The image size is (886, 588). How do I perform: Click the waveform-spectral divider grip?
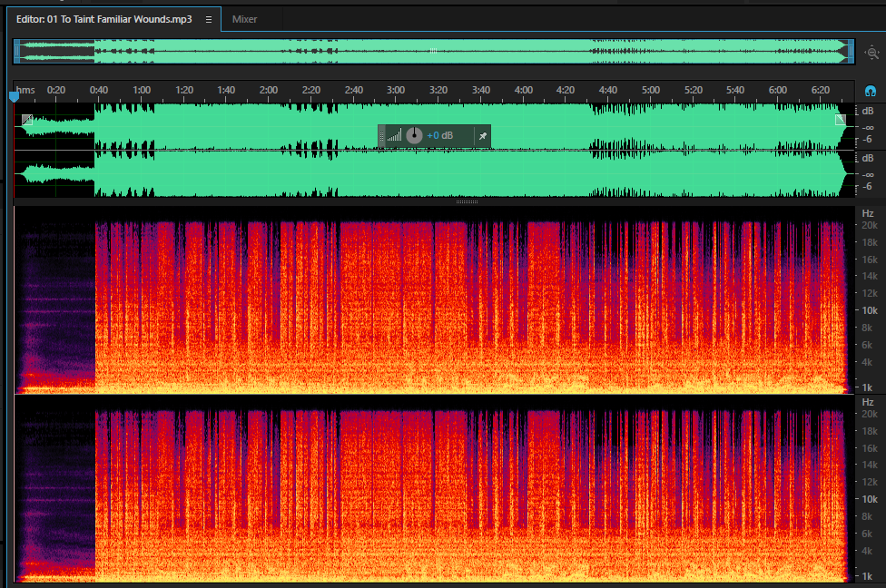(x=467, y=201)
